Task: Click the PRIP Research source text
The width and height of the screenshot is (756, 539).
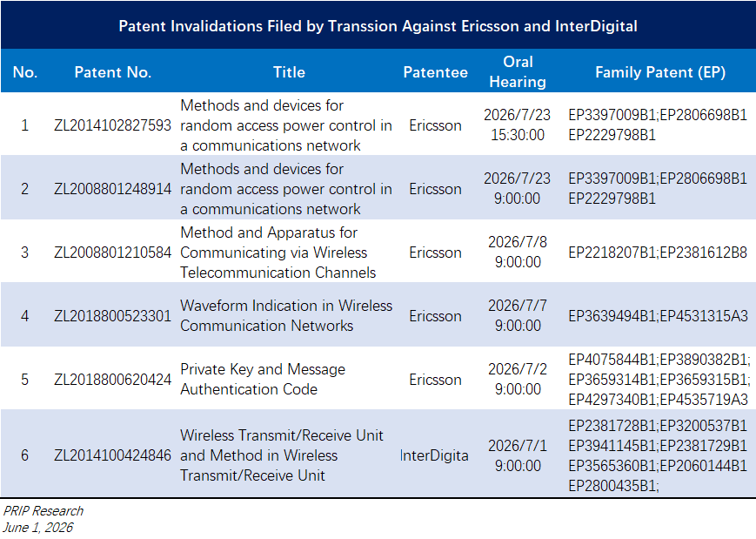Action: click(43, 511)
